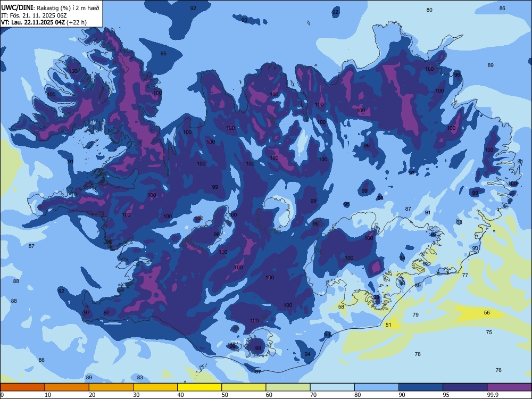532x399 pixels.
Task: Choose the 80–90 medium blue legend swatch
Action: [x=377, y=387]
